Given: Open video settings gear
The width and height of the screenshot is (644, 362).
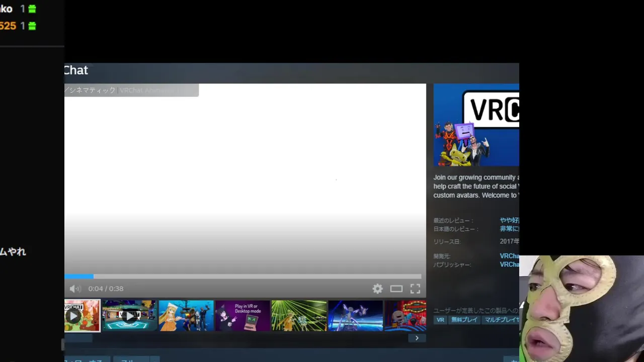Looking at the screenshot, I should (x=377, y=289).
